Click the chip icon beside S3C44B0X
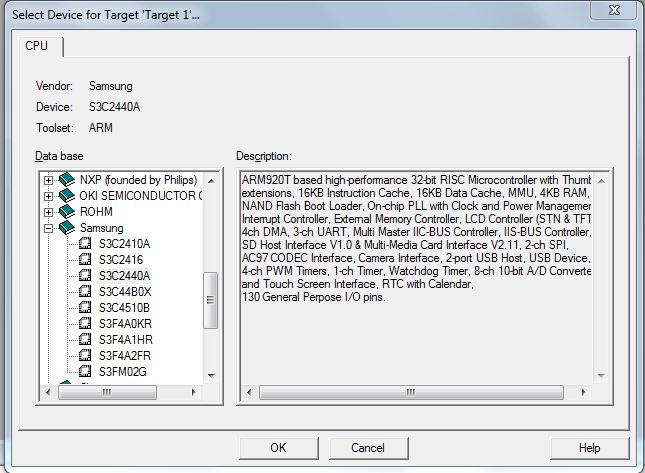This screenshot has width=645, height=473. point(85,291)
